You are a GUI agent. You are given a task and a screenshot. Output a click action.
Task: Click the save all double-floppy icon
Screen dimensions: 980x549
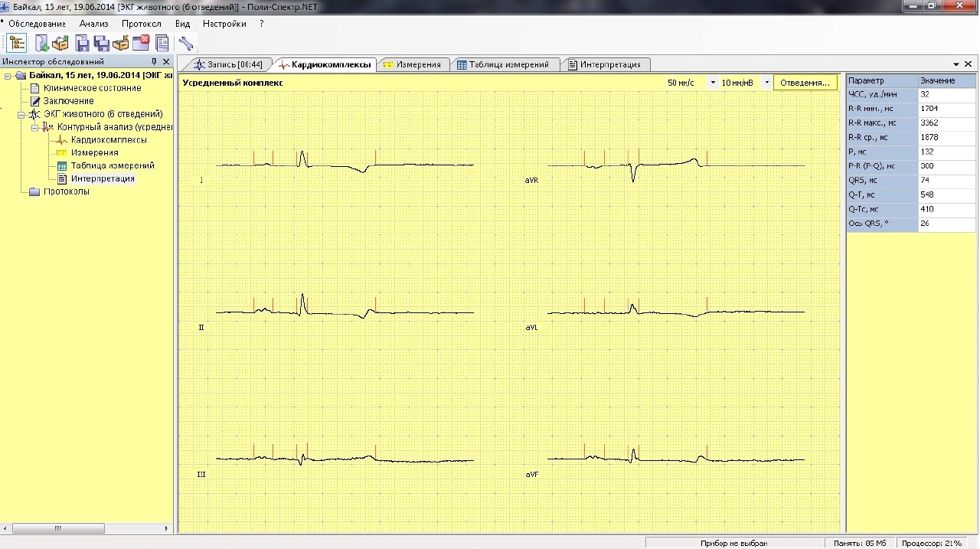tap(101, 44)
